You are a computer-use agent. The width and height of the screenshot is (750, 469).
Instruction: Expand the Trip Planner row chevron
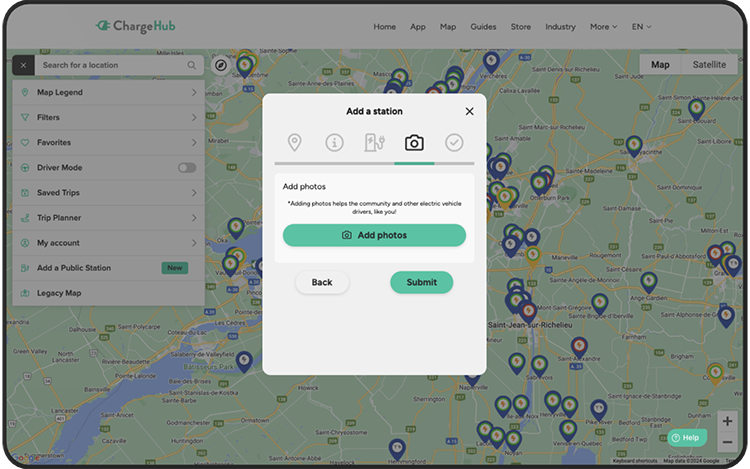click(x=194, y=218)
